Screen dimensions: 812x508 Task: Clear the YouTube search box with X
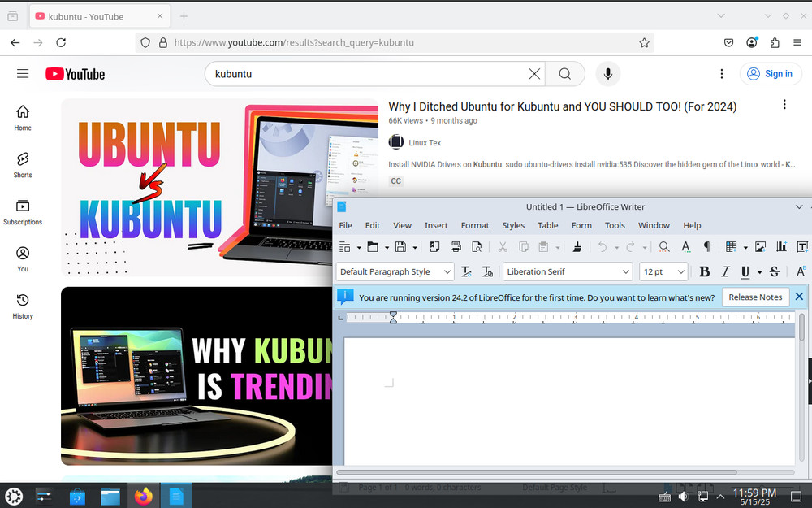534,74
